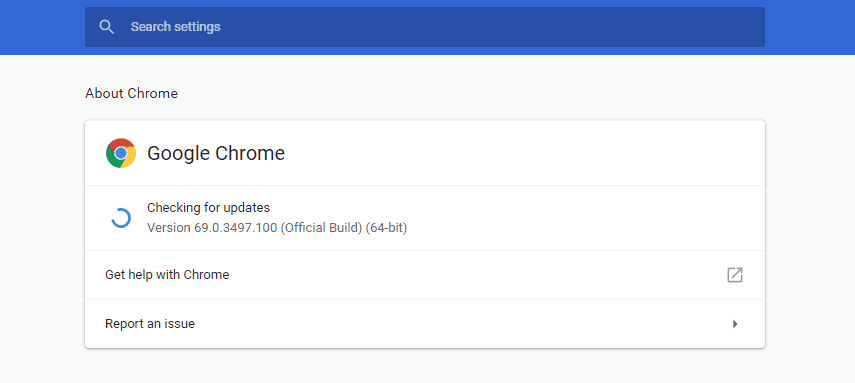Viewport: 855px width, 383px height.
Task: Click the word Version in build line
Action: click(169, 228)
